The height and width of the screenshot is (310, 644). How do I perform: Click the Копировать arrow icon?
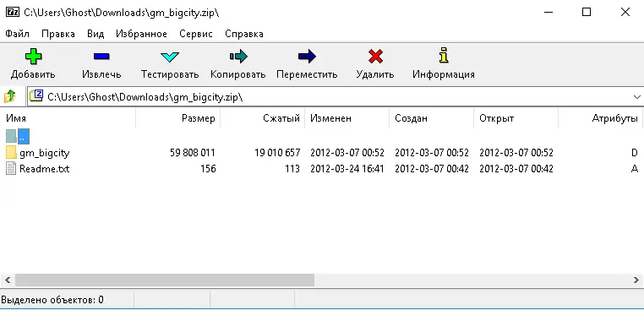coord(238,57)
